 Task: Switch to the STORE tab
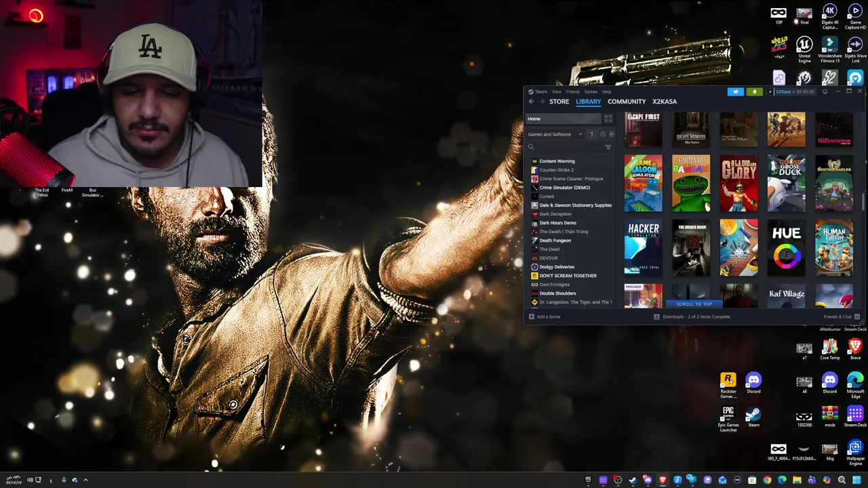pyautogui.click(x=559, y=102)
